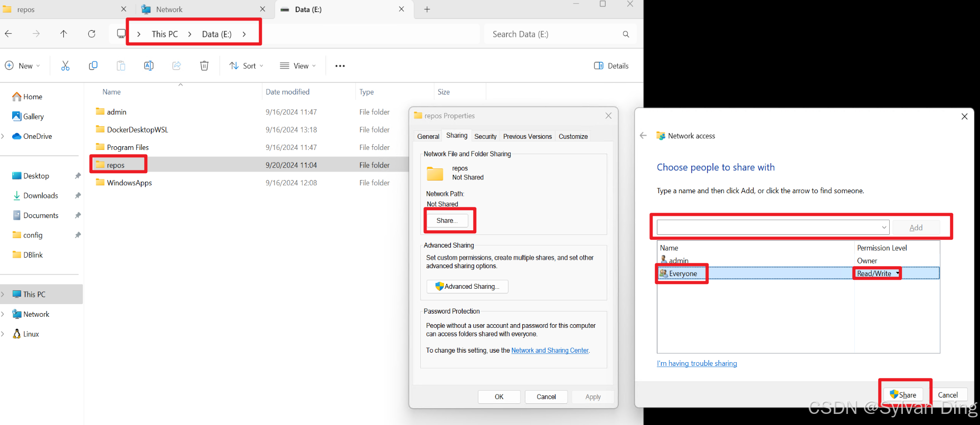Select the DockerDesktopWSL folder
Viewport: 980px width, 425px height.
click(132, 129)
